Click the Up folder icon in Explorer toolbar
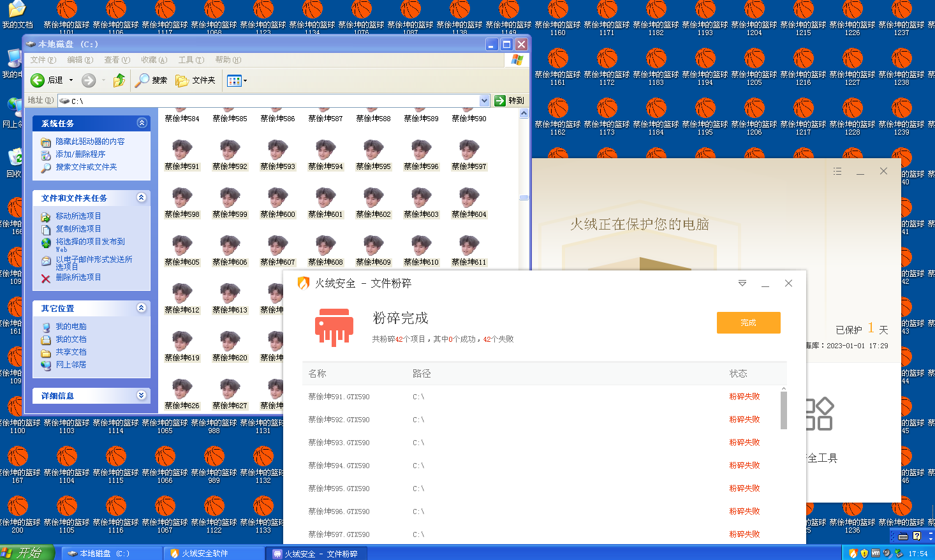This screenshot has height=560, width=935. coord(119,80)
